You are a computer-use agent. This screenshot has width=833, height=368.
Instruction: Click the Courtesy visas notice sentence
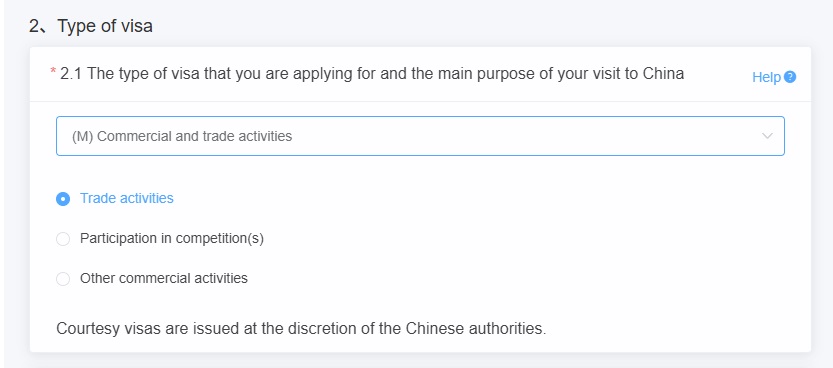[x=301, y=329]
